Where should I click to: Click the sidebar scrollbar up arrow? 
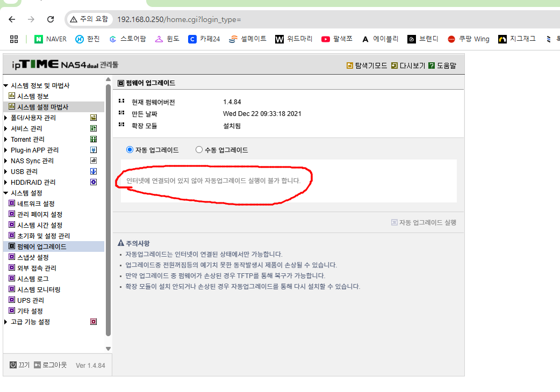click(x=108, y=79)
